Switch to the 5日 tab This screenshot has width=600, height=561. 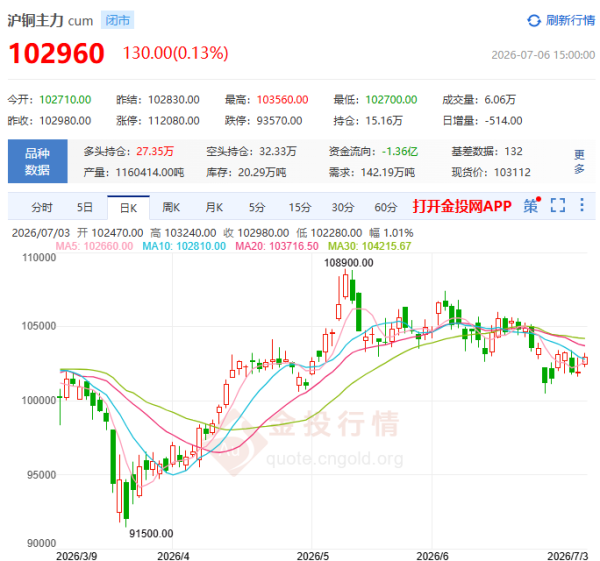(x=85, y=207)
